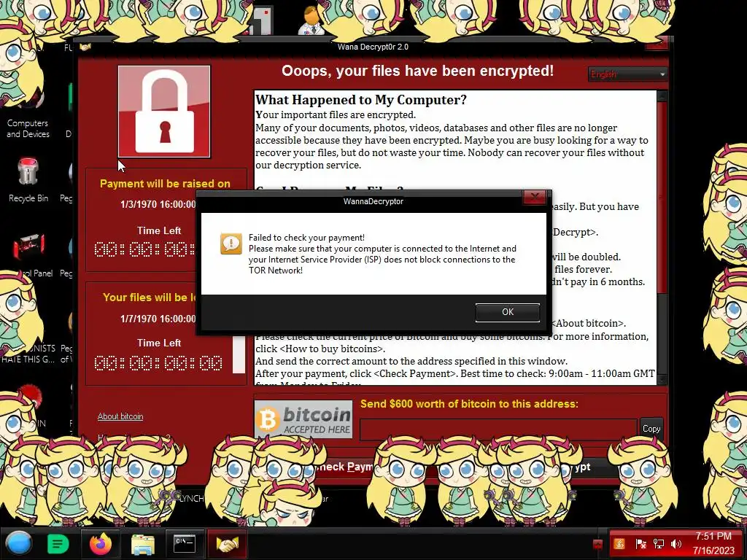The image size is (747, 560).
Task: Open the network status tray icon
Action: click(659, 544)
